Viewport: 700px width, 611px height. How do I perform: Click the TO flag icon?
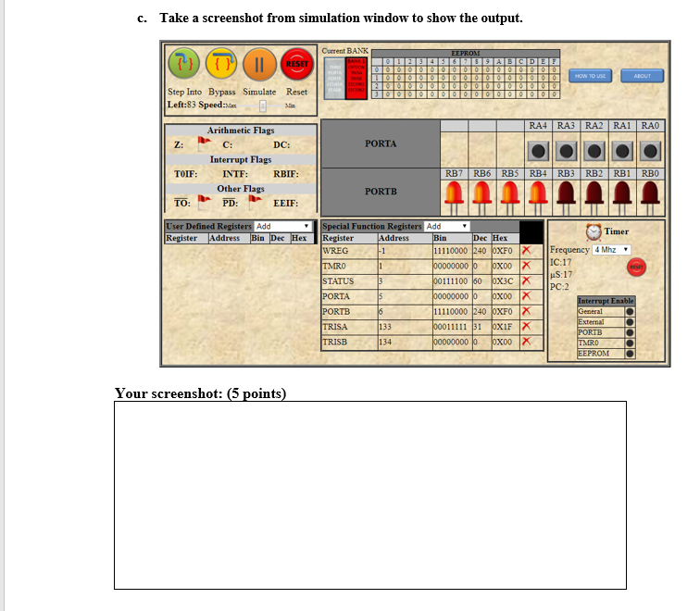pos(204,202)
